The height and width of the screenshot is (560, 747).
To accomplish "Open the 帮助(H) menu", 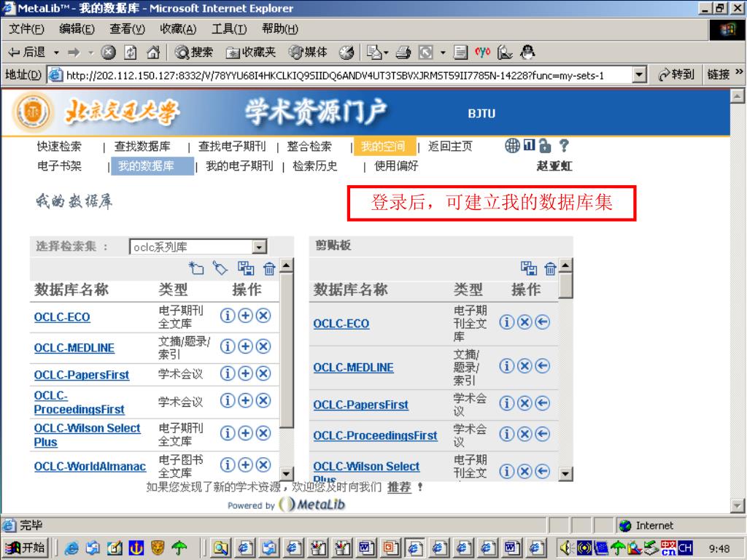I will pyautogui.click(x=280, y=29).
